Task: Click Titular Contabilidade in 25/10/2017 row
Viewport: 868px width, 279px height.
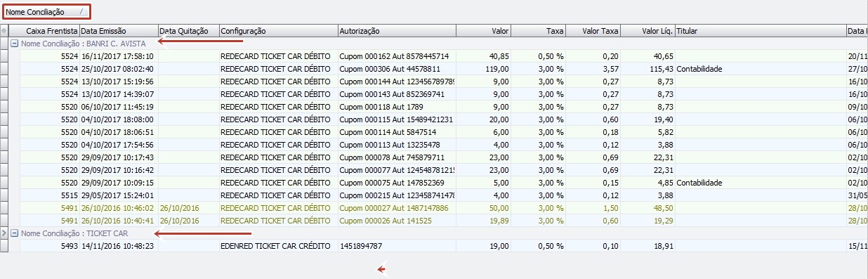Action: (761, 68)
